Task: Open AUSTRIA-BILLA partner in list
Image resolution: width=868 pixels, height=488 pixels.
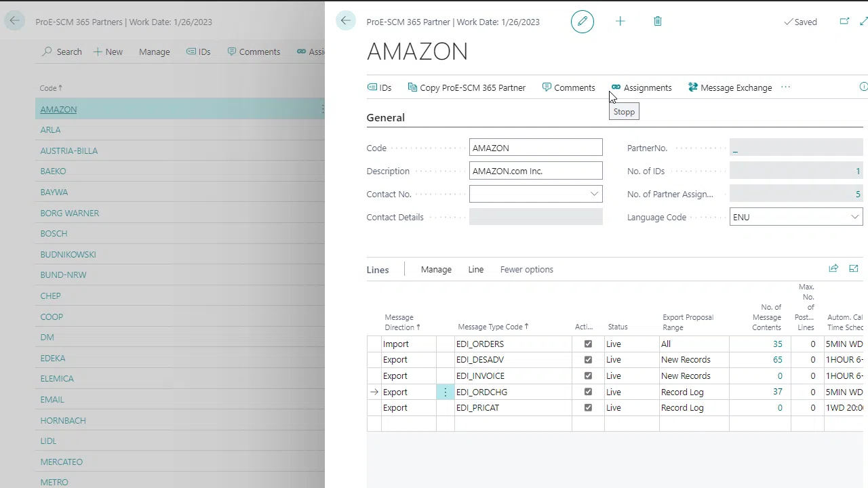Action: (x=68, y=150)
